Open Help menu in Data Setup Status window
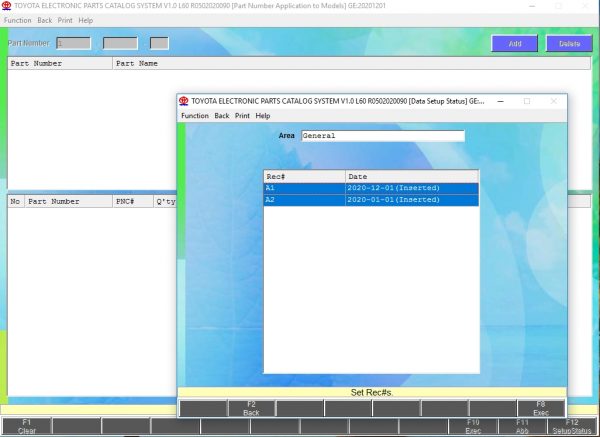 point(263,116)
